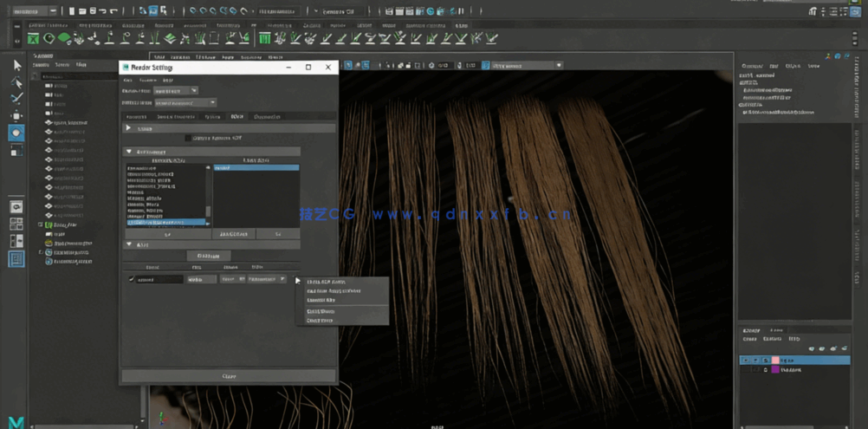Choose the Paint Selection brush tool

click(16, 99)
